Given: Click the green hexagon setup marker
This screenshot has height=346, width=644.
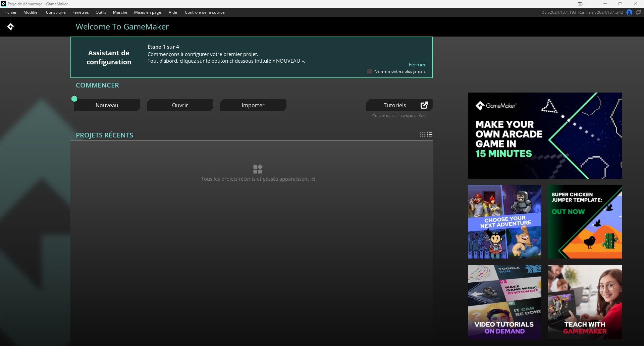Looking at the screenshot, I should pos(74,99).
